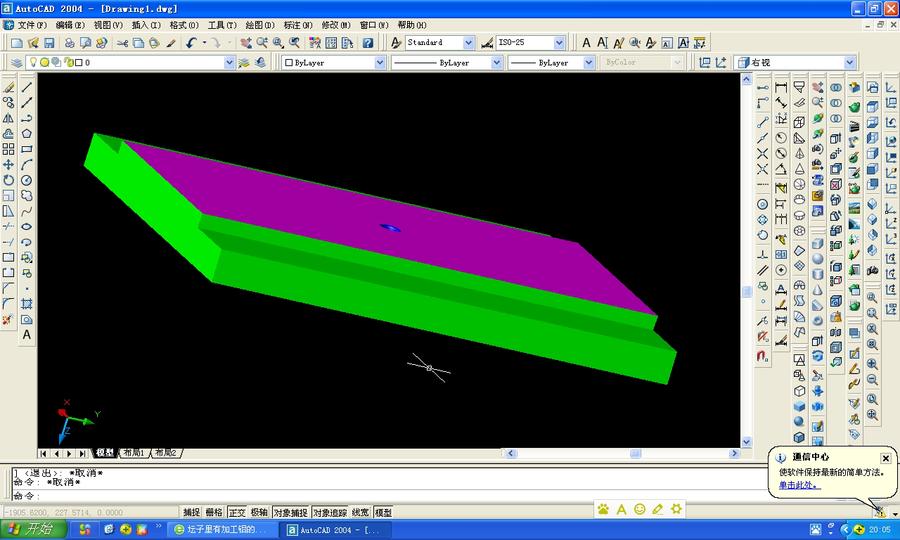Toggle the 模型 model space button
This screenshot has height=540, width=900.
click(383, 512)
